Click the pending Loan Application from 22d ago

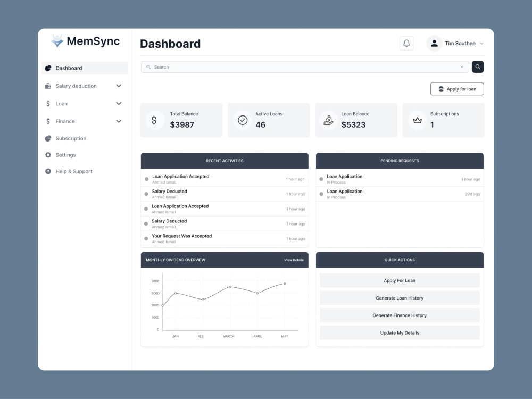[400, 194]
